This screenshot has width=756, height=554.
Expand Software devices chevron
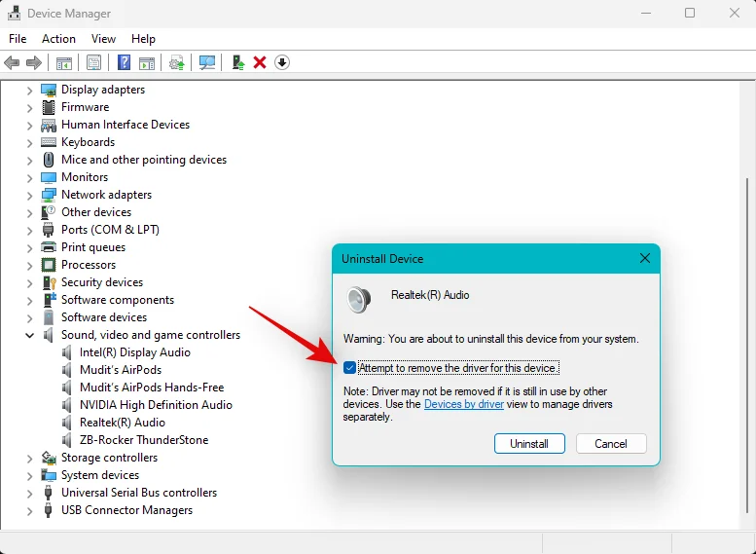point(29,318)
